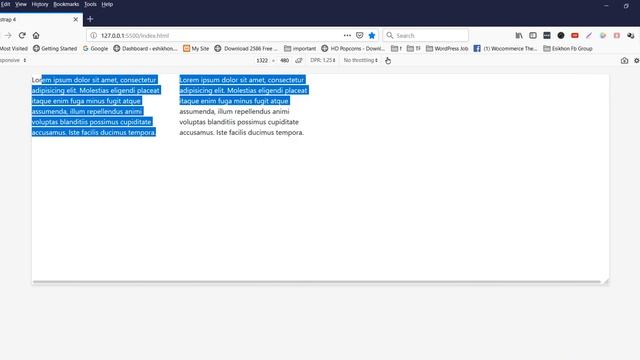This screenshot has width=640, height=360.
Task: Save page to Pocket
Action: tap(359, 36)
